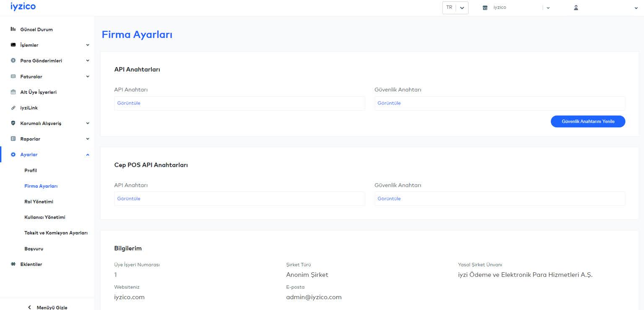
Task: Click the Menüyü Gizle back arrow icon
Action: click(29, 307)
